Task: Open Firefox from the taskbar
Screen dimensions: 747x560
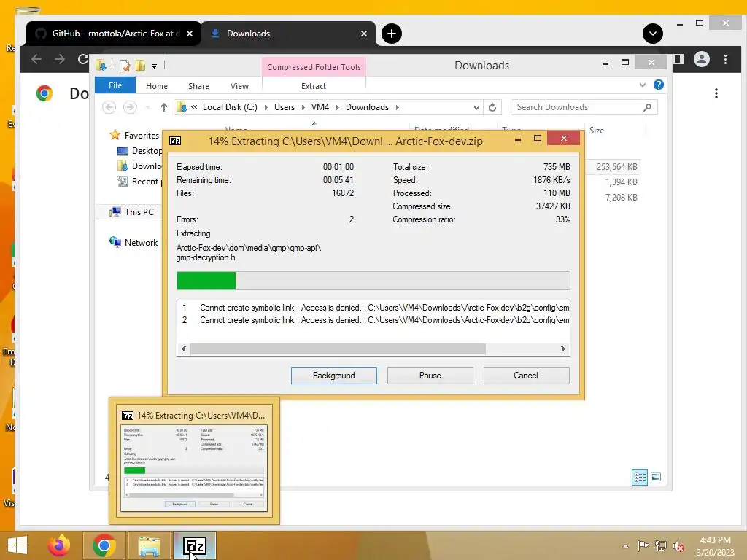Action: pyautogui.click(x=59, y=545)
